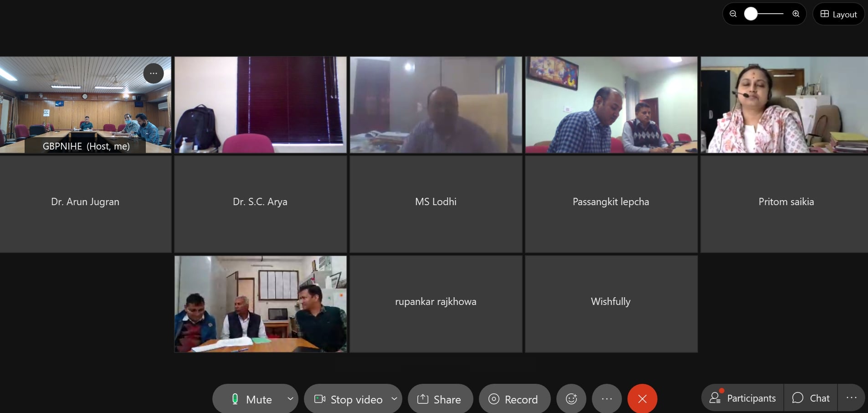Open options on the GBPNIHE video tile
The image size is (868, 413).
pyautogui.click(x=154, y=73)
